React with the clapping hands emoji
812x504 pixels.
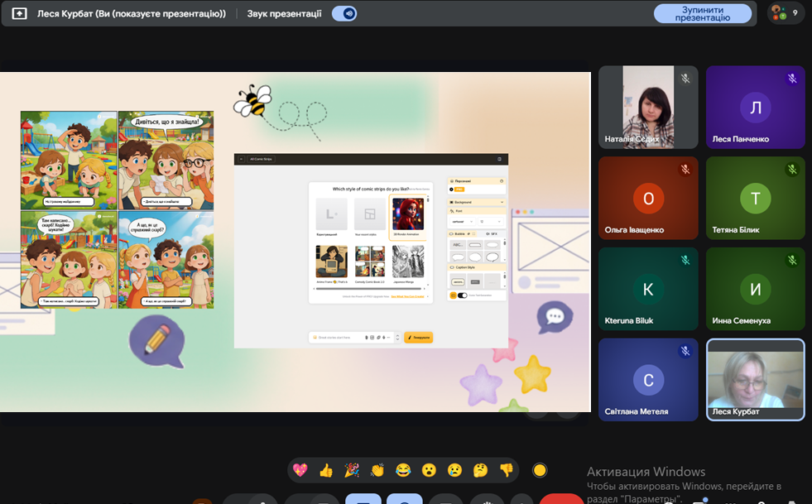[377, 470]
